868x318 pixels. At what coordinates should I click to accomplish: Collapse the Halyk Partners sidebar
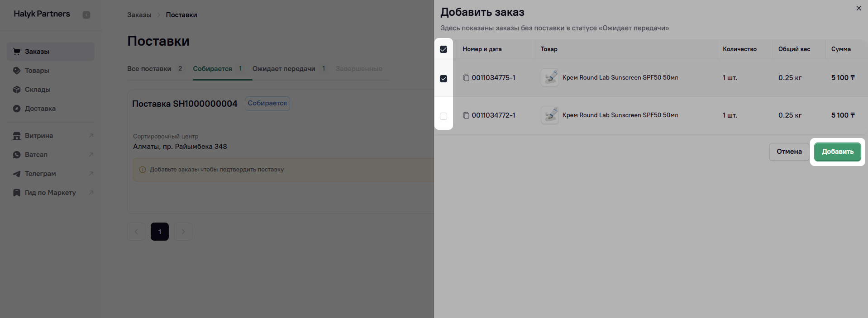tap(86, 15)
